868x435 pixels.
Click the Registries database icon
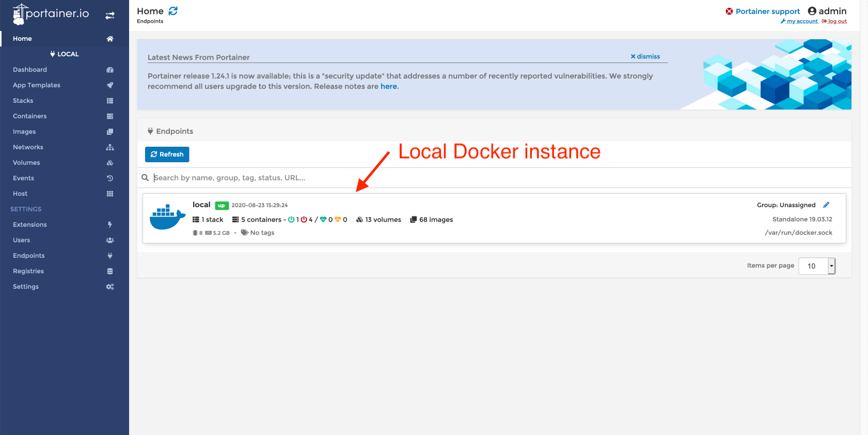(110, 271)
